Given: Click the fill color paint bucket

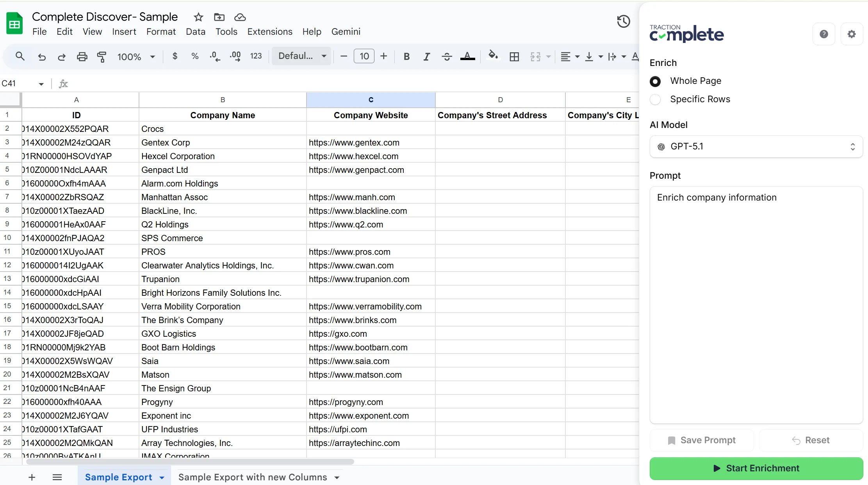Looking at the screenshot, I should coord(493,55).
